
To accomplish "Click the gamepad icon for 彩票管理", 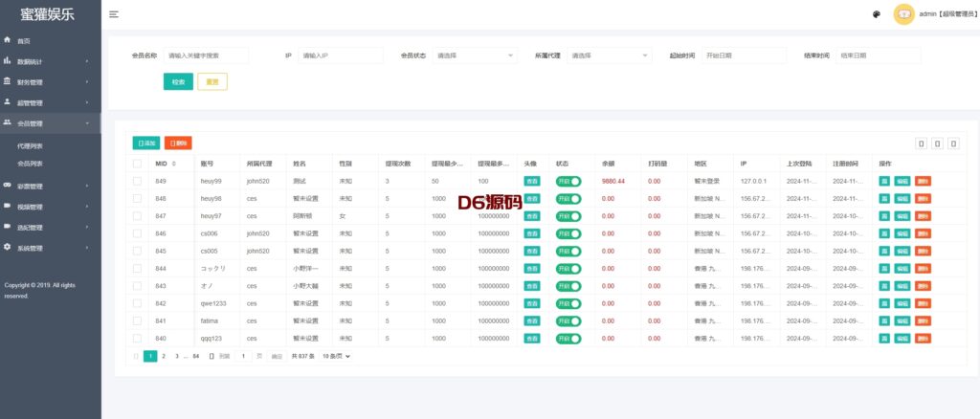I will point(8,186).
